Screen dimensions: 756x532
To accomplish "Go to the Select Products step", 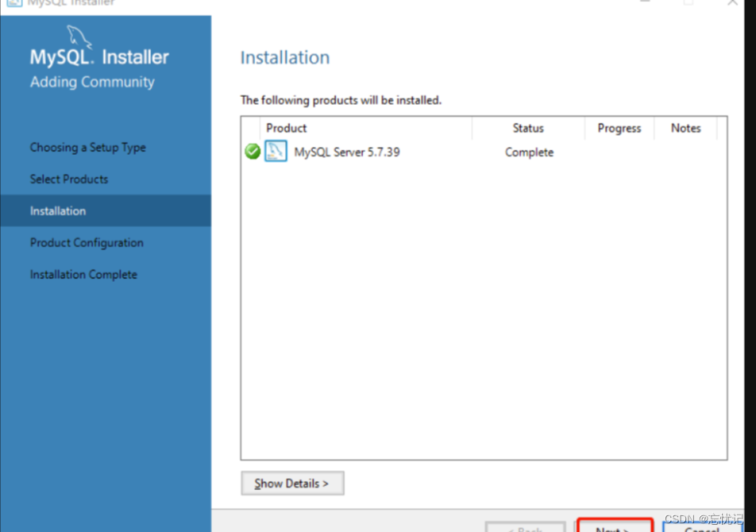I will tap(69, 179).
